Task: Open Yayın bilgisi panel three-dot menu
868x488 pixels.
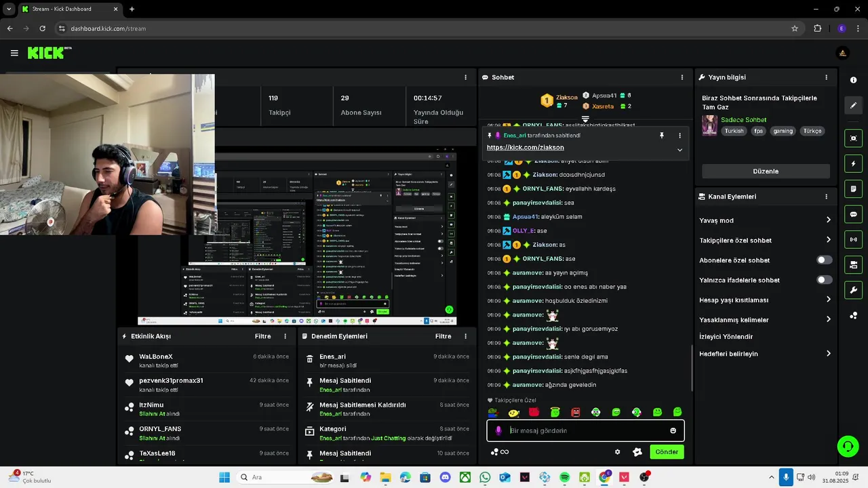Action: click(x=826, y=77)
